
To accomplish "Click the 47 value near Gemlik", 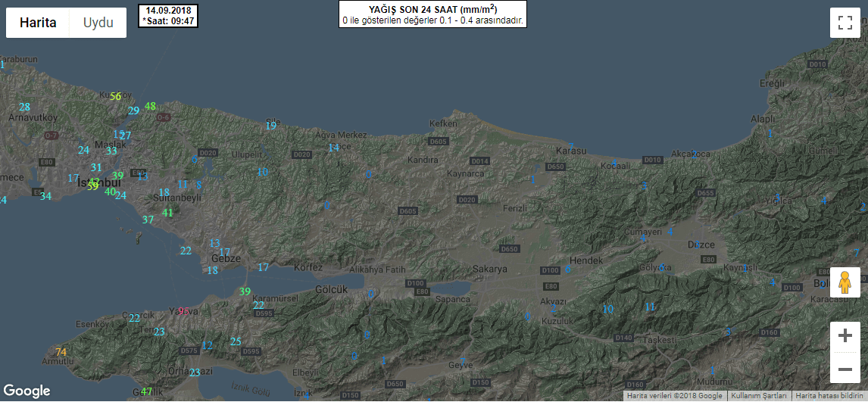I will coord(146,391).
